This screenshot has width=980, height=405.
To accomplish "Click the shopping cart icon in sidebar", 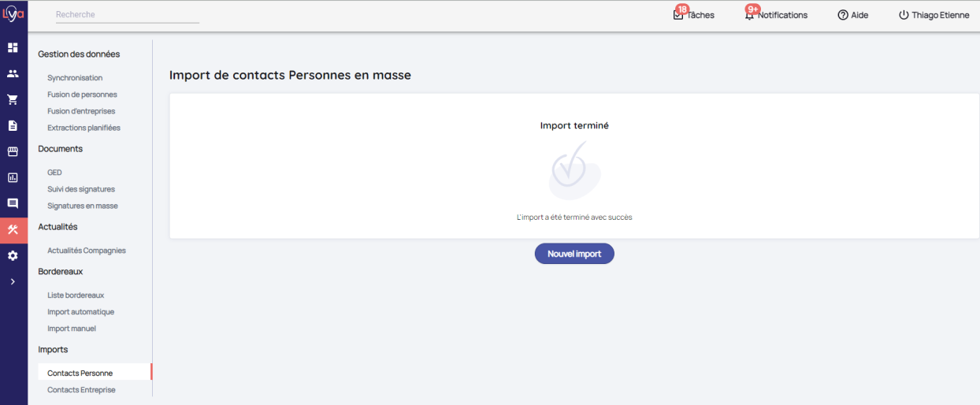I will pos(13,100).
